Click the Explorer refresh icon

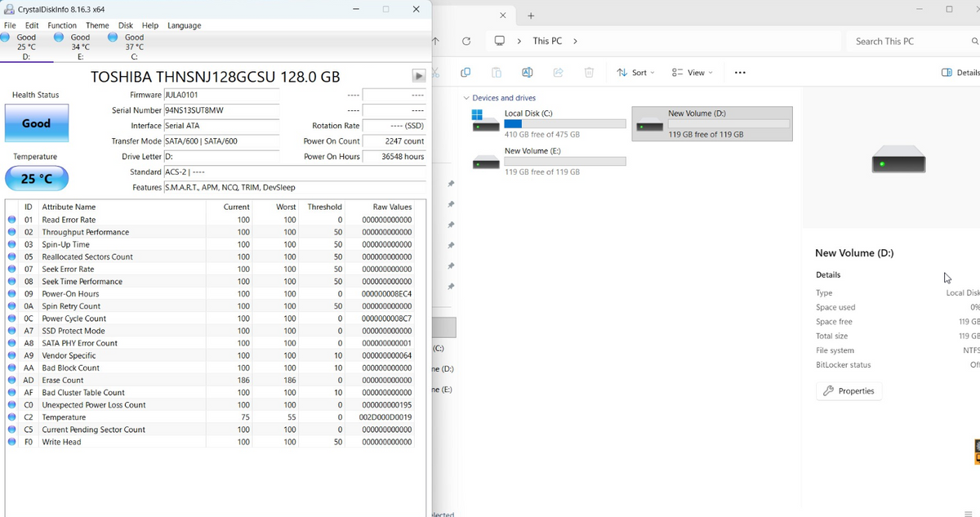point(466,41)
